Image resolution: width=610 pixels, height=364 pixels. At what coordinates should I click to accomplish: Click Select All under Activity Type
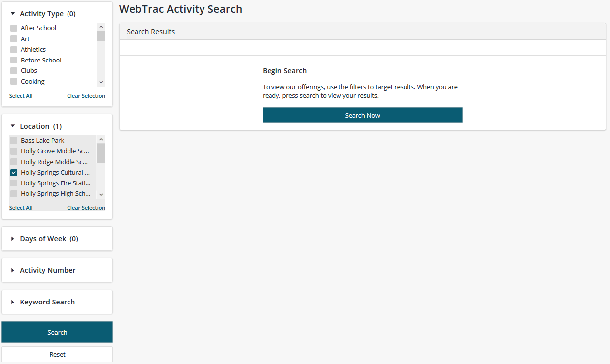21,95
